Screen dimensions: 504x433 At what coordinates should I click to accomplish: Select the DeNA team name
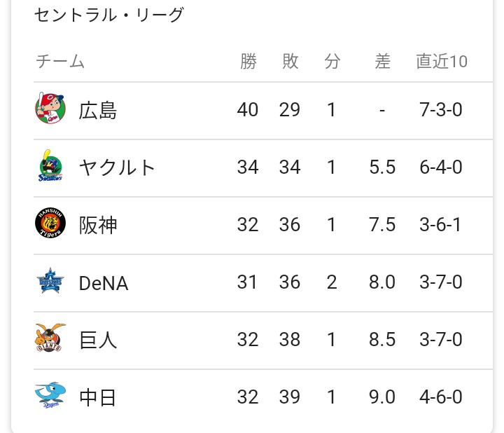click(x=104, y=283)
